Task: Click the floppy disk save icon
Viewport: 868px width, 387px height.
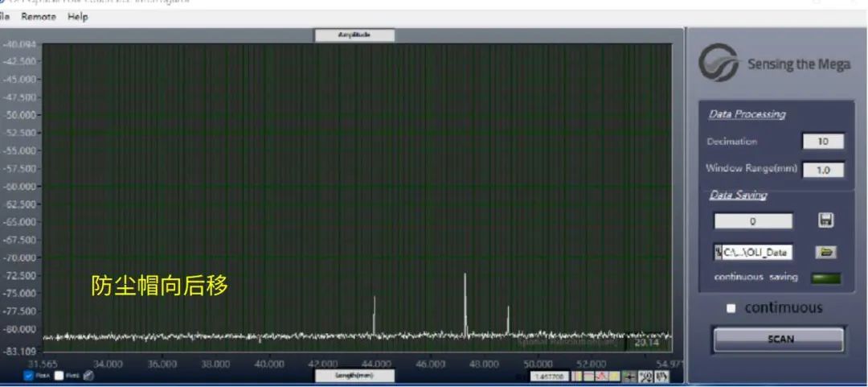Action: point(825,220)
